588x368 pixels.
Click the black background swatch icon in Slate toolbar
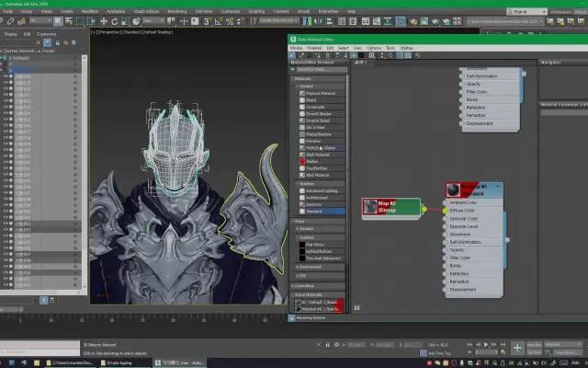[x=361, y=55]
